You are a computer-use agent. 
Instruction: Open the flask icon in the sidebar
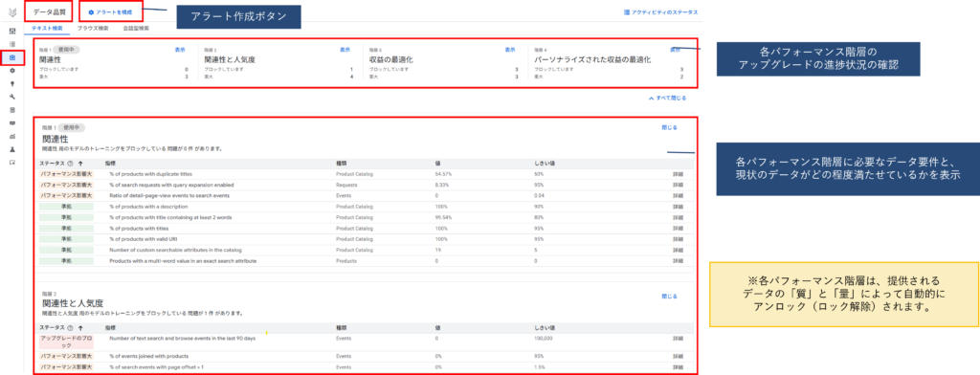[x=12, y=149]
